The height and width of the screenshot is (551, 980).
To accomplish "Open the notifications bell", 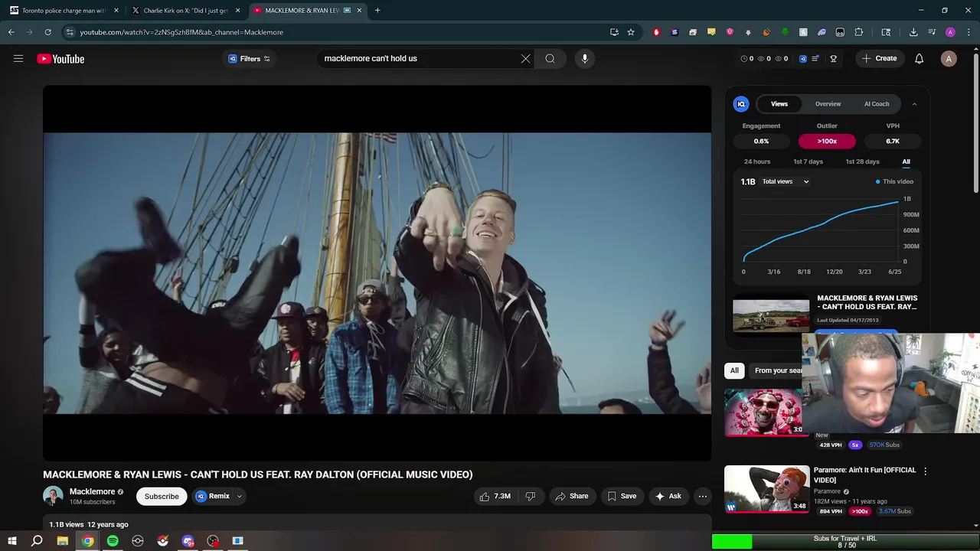I will pyautogui.click(x=920, y=58).
